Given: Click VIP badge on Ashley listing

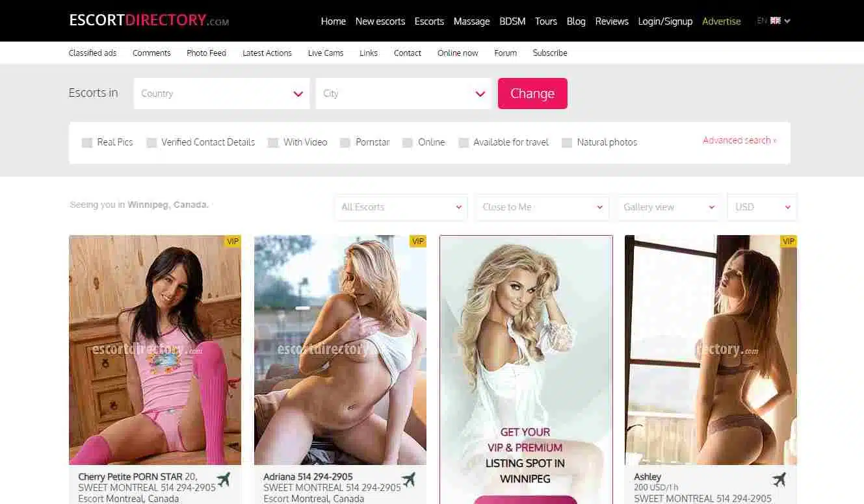Looking at the screenshot, I should coord(789,242).
